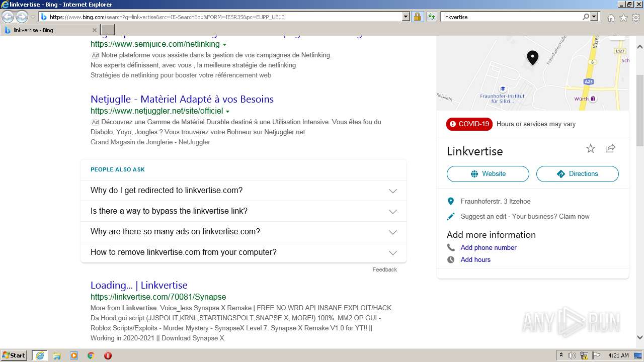Open the address bar autocomplete dropdown
644x362 pixels.
406,17
